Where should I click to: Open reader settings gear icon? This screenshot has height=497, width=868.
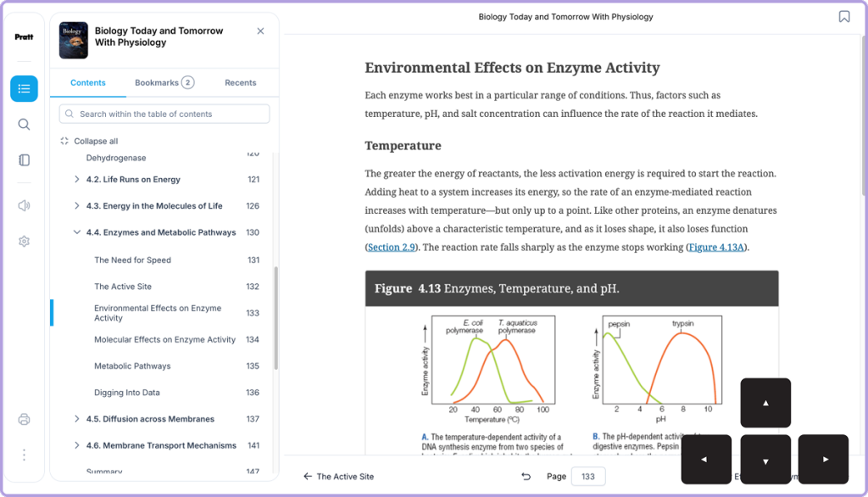pyautogui.click(x=24, y=241)
